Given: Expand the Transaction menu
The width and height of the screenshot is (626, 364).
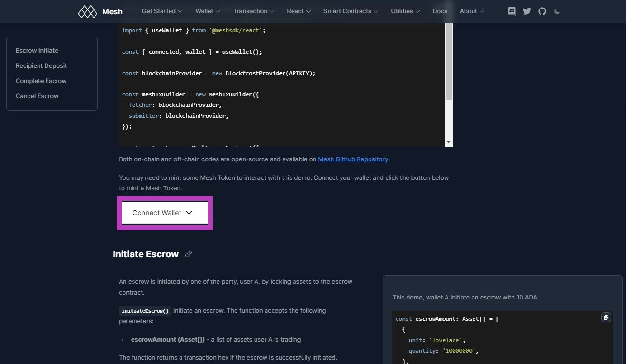Looking at the screenshot, I should (x=254, y=11).
